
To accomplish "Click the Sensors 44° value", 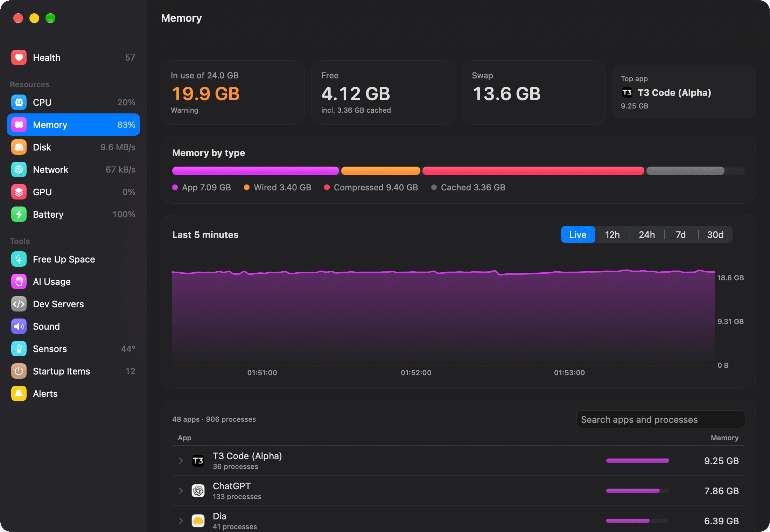I will 128,349.
